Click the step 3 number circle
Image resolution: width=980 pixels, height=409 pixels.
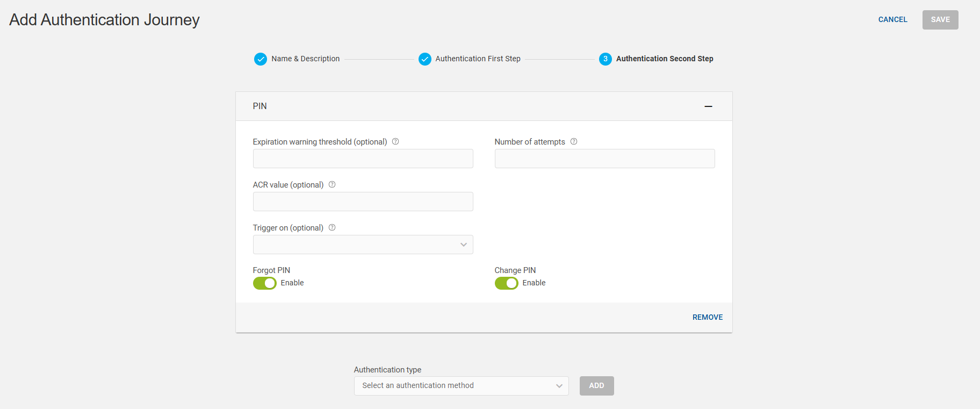tap(606, 59)
